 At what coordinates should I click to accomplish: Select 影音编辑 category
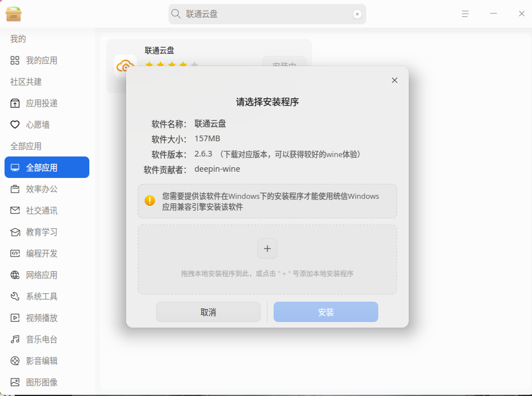[47, 361]
